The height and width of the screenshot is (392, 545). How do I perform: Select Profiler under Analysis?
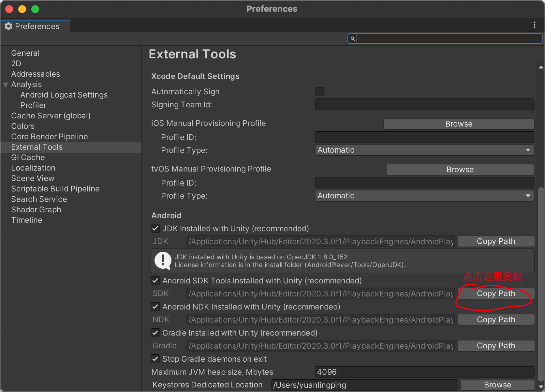point(33,105)
